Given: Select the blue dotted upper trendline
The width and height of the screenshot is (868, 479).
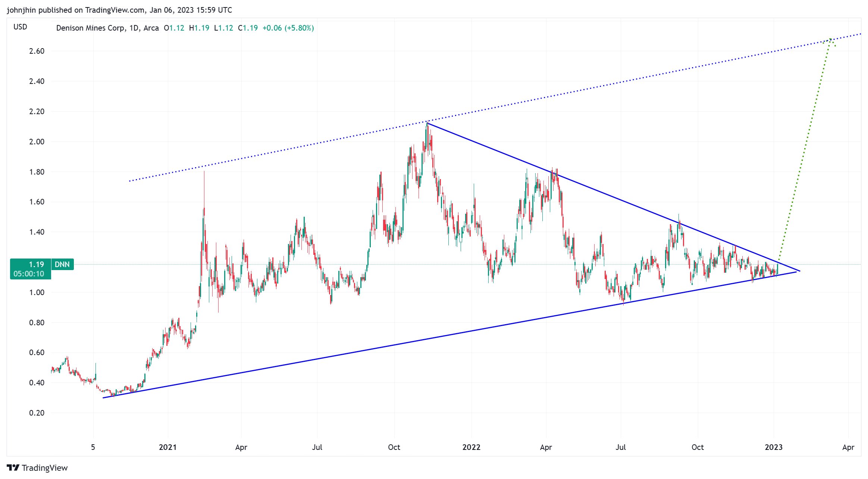Looking at the screenshot, I should point(298,148).
